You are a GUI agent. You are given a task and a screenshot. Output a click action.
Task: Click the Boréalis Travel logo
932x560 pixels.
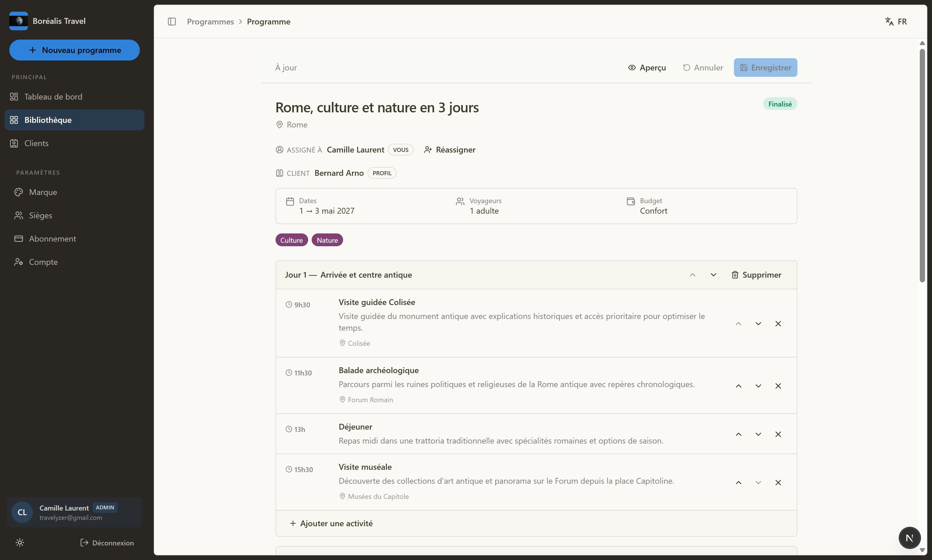click(x=19, y=21)
